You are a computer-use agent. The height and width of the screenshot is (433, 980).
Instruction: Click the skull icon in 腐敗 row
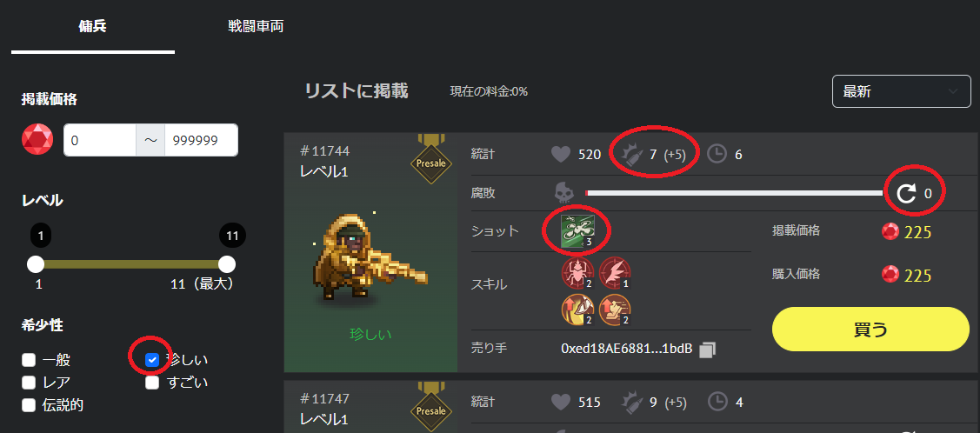click(564, 193)
